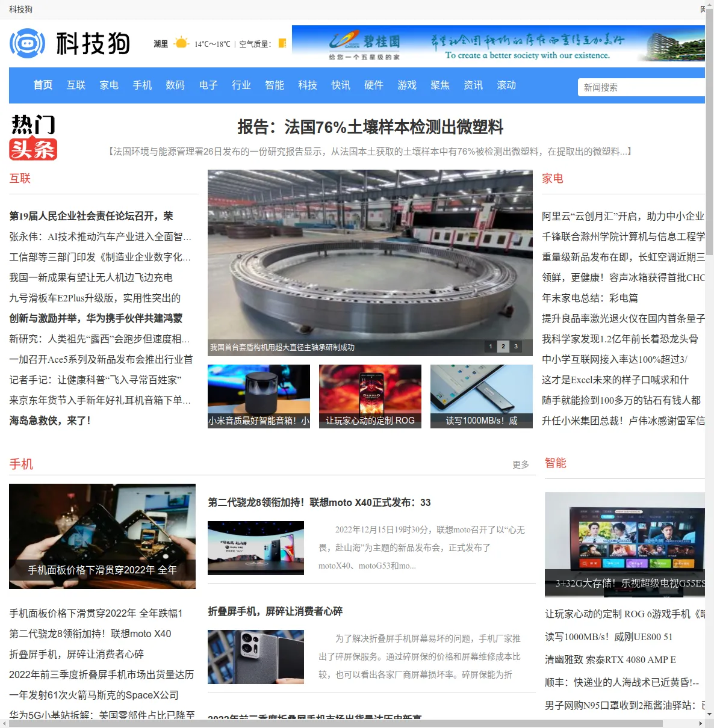The width and height of the screenshot is (714, 728).
Task: Open article 清幽雅致 索泰RTX 4080 AMP E
Action: pos(610,659)
